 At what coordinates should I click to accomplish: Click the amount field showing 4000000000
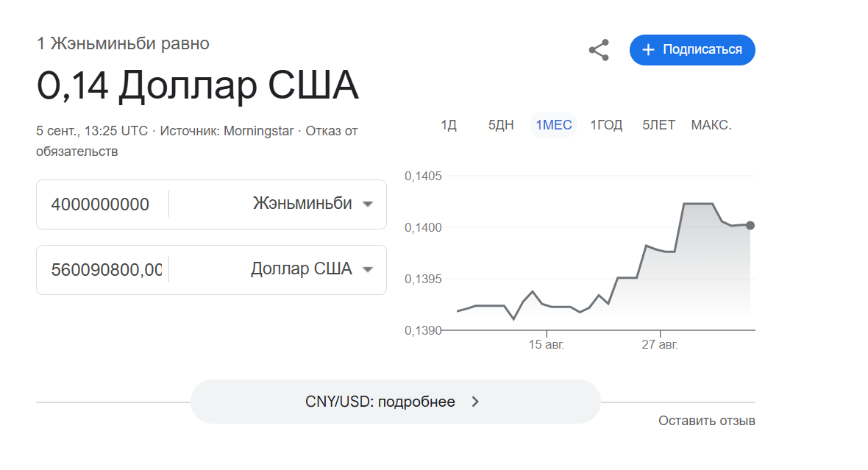pos(100,204)
